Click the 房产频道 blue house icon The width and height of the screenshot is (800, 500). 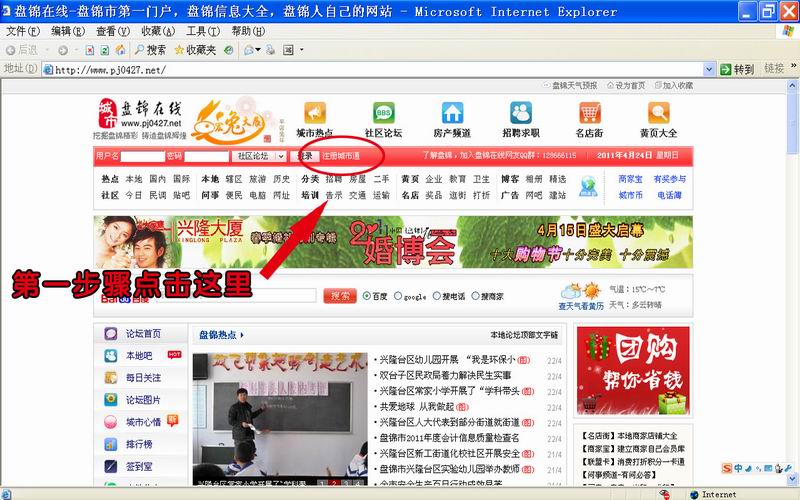coord(451,113)
